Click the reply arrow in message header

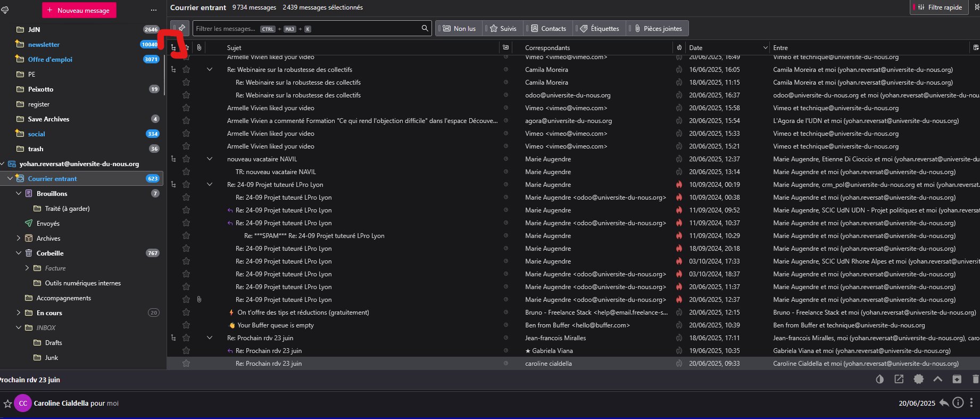[944, 402]
